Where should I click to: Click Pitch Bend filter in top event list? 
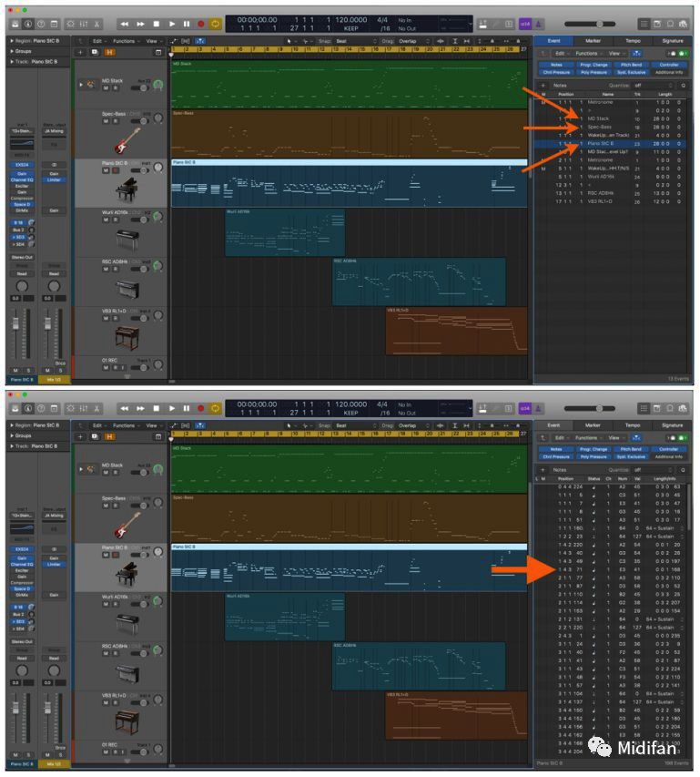click(631, 65)
